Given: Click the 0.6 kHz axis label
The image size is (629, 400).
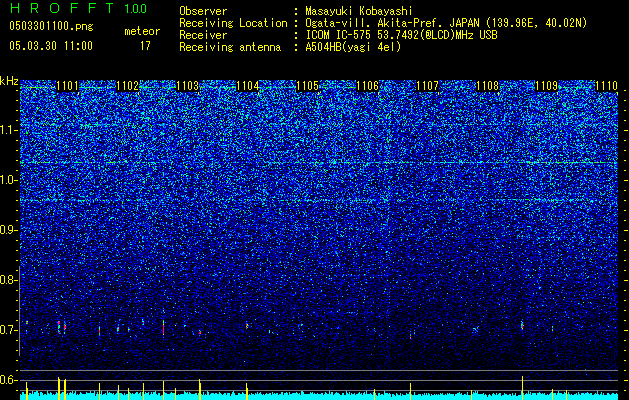Looking at the screenshot, I should coord(9,380).
